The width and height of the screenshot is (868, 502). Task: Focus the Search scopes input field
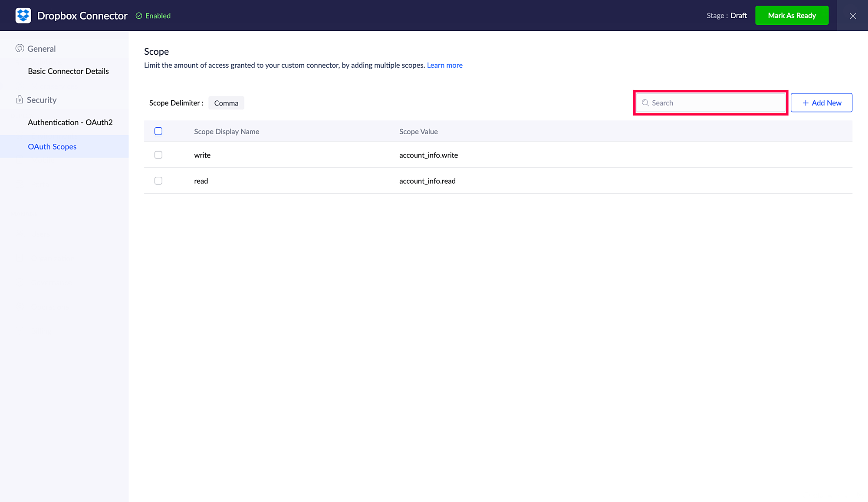[716, 103]
